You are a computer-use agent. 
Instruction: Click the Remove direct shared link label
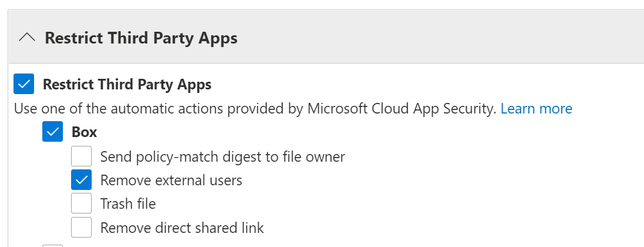point(182,228)
